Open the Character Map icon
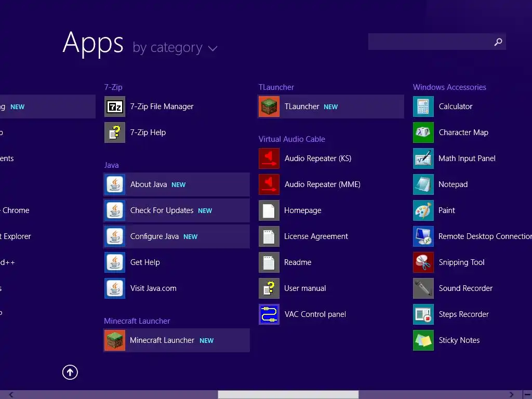 click(x=423, y=132)
